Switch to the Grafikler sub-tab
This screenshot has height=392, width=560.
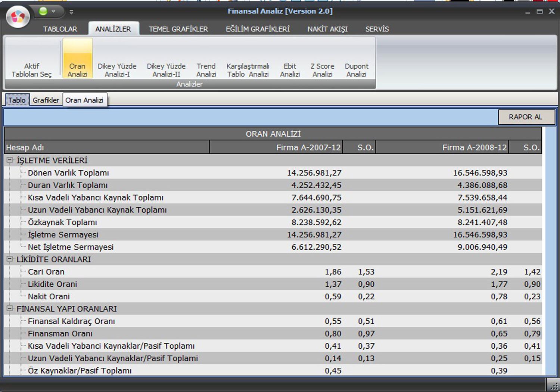click(46, 100)
